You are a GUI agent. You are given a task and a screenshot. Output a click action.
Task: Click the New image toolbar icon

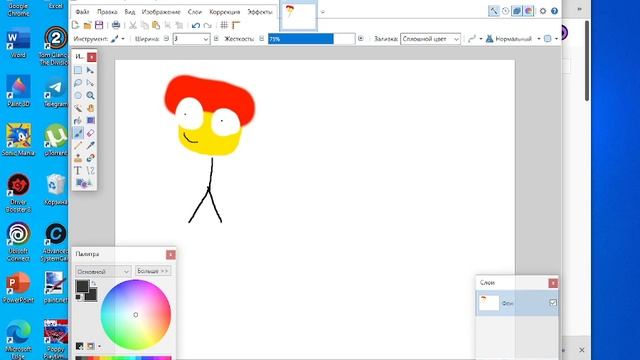[76, 25]
